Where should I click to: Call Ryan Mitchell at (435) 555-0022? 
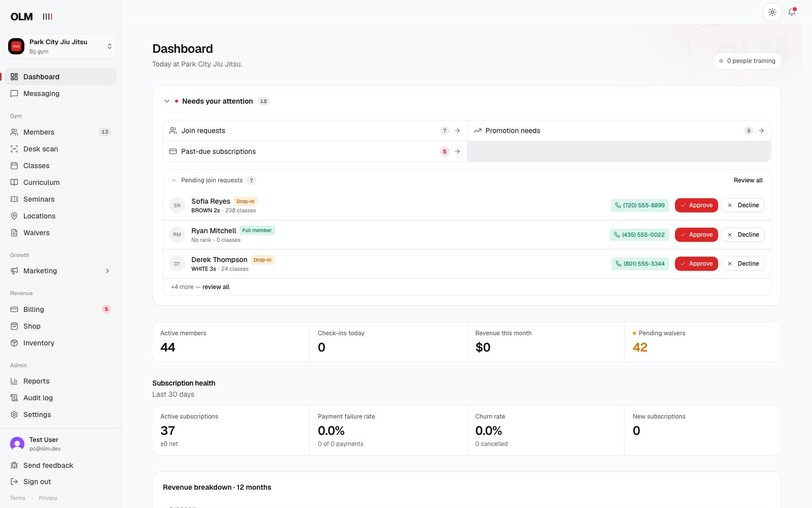639,235
